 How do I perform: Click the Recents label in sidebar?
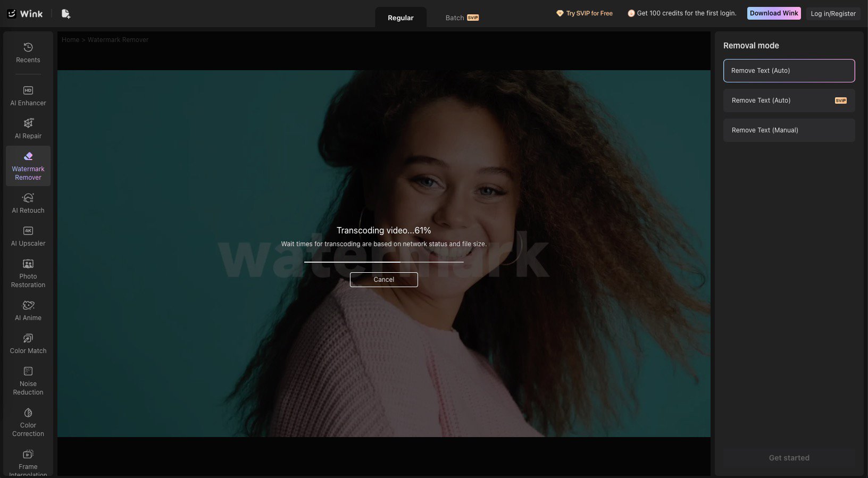pyautogui.click(x=28, y=60)
